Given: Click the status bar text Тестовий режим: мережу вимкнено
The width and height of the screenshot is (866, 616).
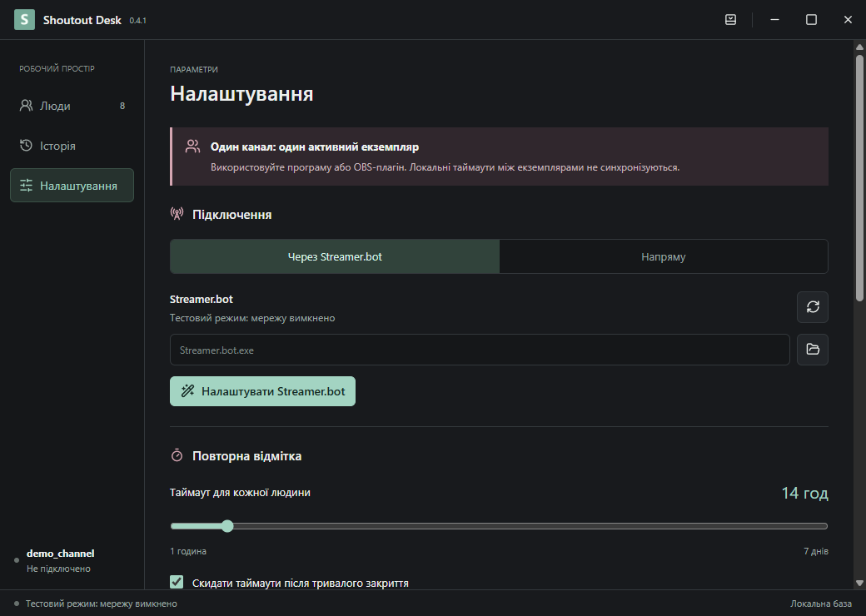Looking at the screenshot, I should tap(101, 604).
